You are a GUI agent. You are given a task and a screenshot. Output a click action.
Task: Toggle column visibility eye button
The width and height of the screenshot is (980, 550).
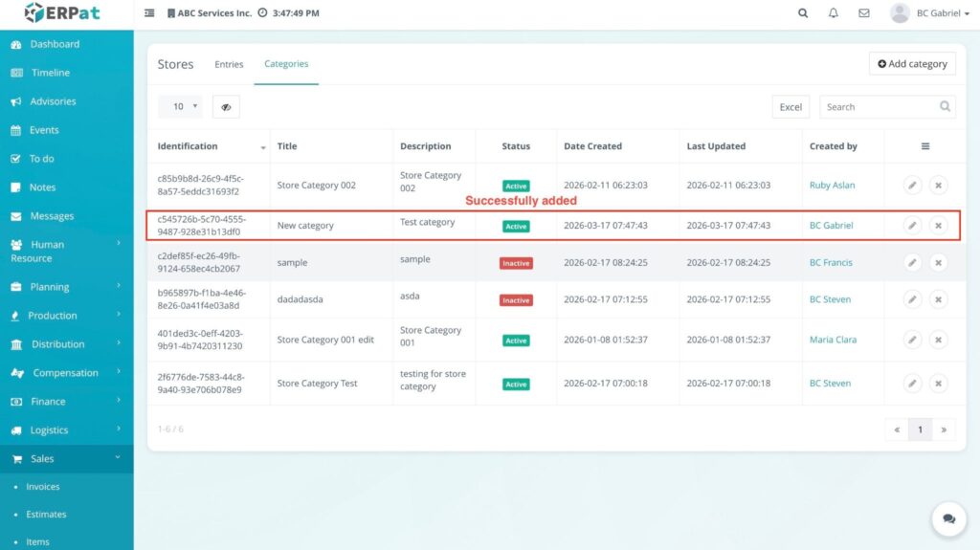(226, 107)
